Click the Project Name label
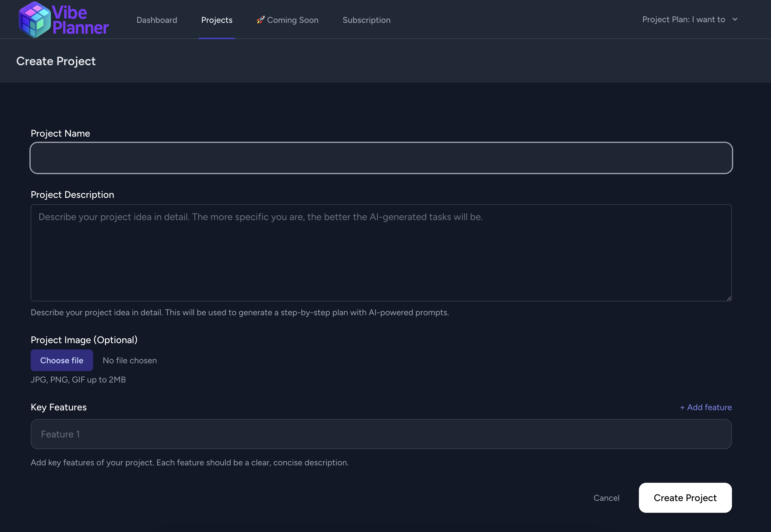The height and width of the screenshot is (532, 771). [x=60, y=133]
